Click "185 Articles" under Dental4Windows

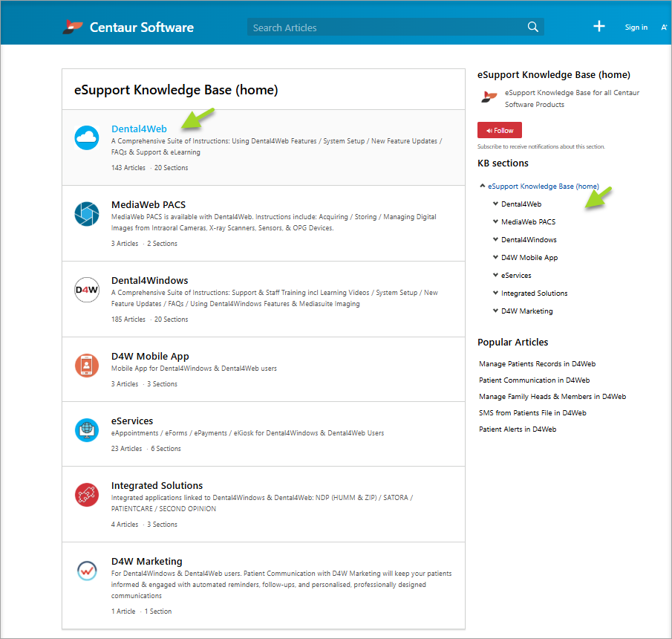128,319
